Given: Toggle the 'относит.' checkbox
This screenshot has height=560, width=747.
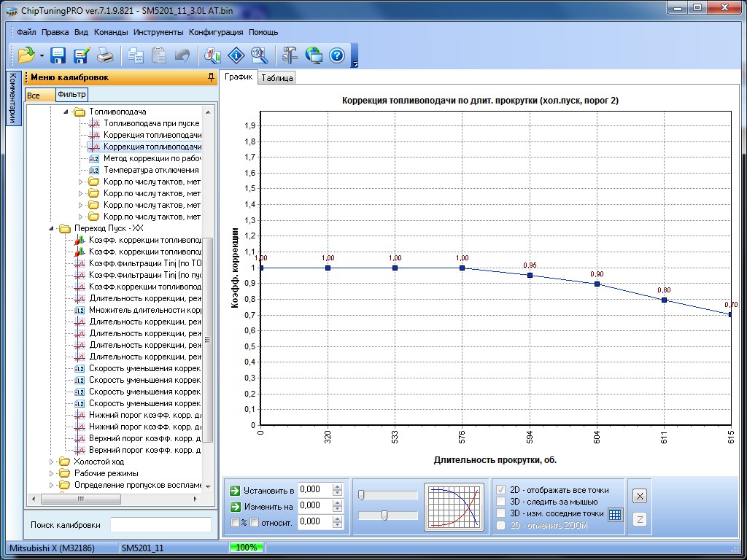Looking at the screenshot, I should pos(254,522).
